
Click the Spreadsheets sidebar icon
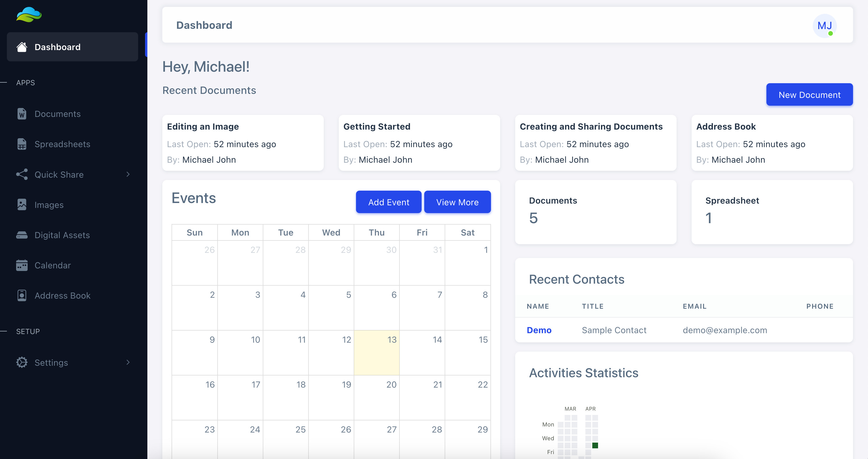click(x=22, y=144)
